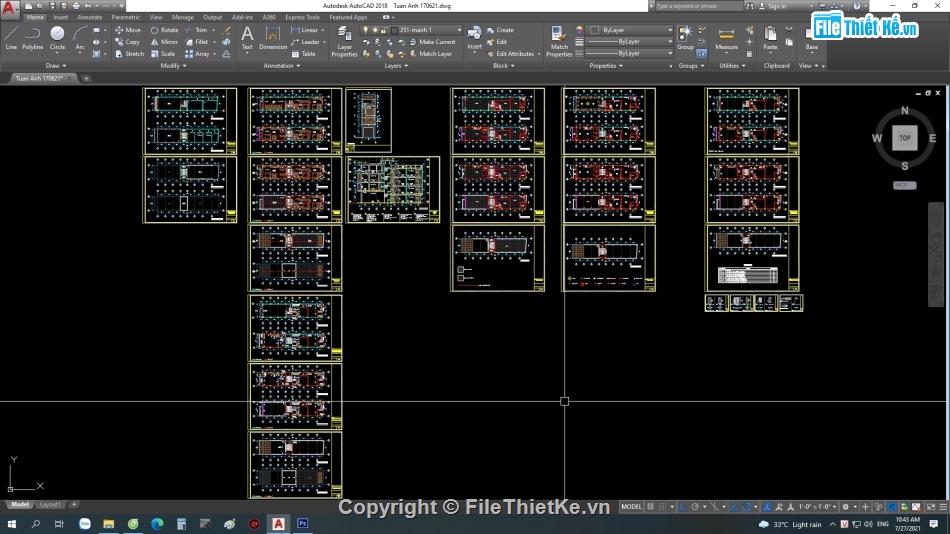Activate the Stretch command

(130, 54)
